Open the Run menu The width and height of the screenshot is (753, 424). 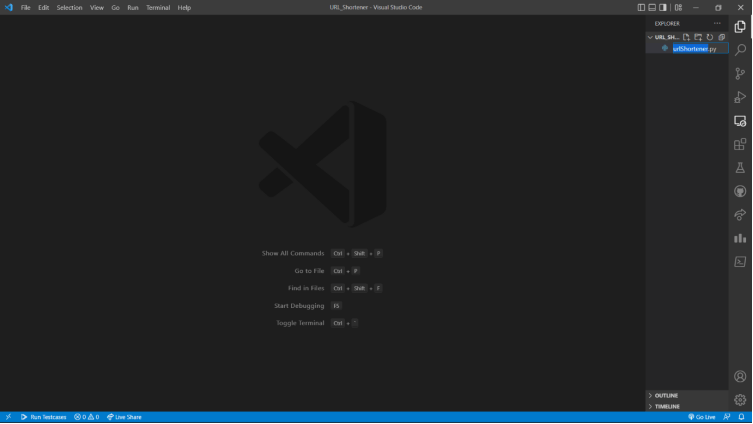coord(133,7)
